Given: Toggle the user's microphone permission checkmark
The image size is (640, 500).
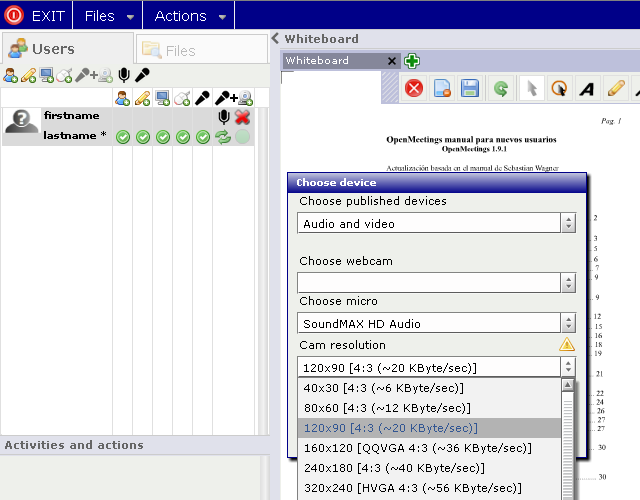Looking at the screenshot, I should 202,137.
